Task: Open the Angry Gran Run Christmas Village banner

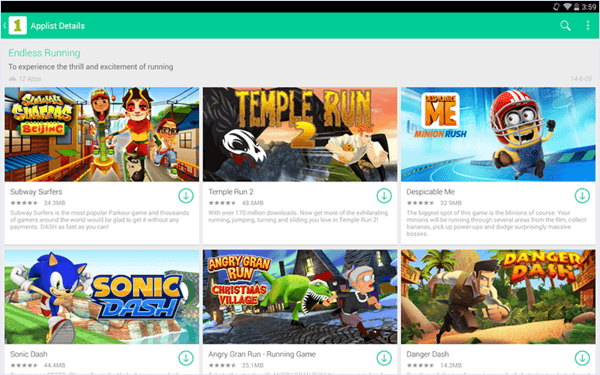Action: click(x=300, y=297)
